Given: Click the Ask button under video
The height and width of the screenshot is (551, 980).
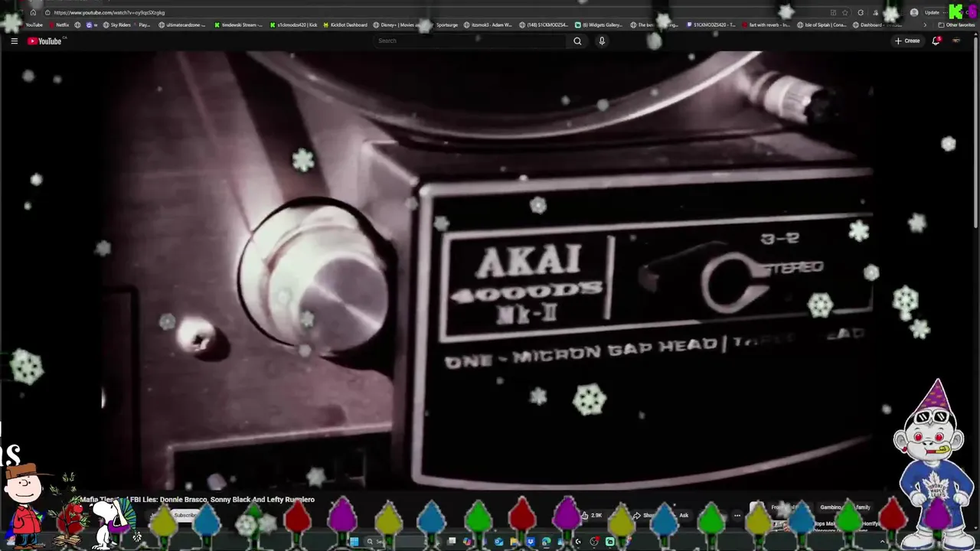Looking at the screenshot, I should pyautogui.click(x=684, y=515).
